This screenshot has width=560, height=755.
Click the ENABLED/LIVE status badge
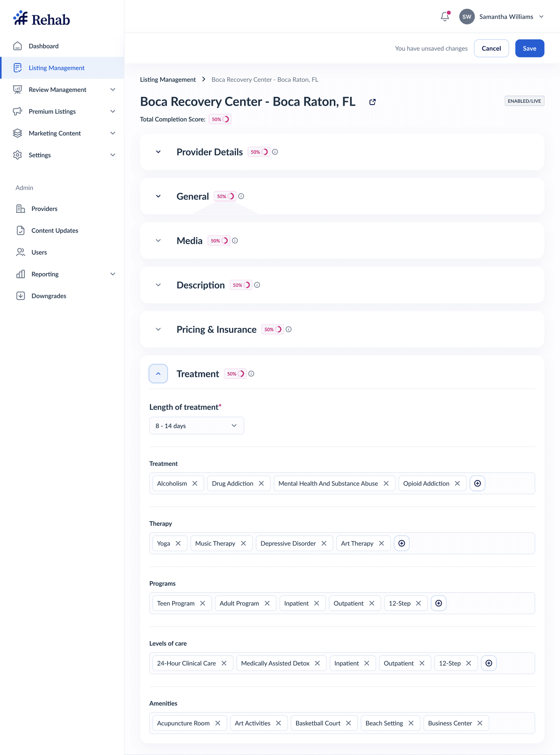[524, 101]
